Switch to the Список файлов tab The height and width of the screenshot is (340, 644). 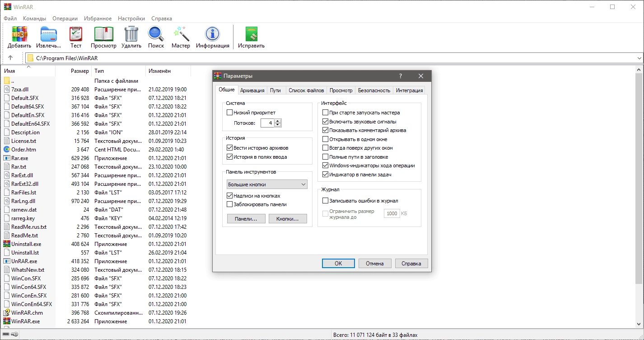tap(306, 90)
